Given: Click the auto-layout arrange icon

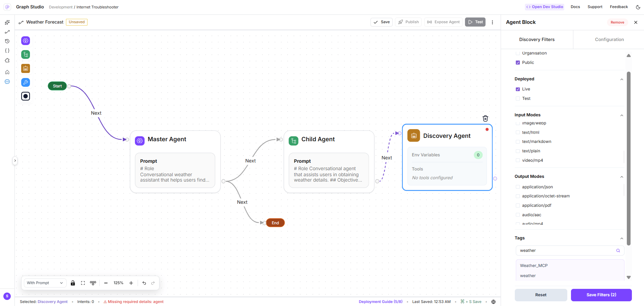Looking at the screenshot, I should 93,283.
